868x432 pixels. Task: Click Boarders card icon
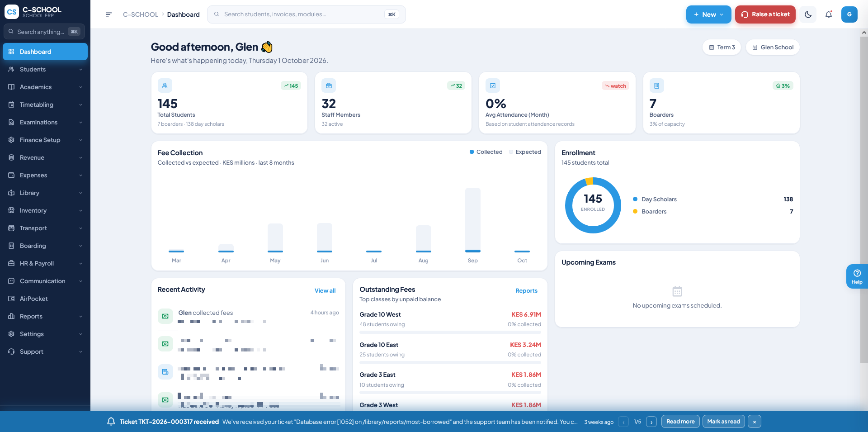pyautogui.click(x=656, y=85)
